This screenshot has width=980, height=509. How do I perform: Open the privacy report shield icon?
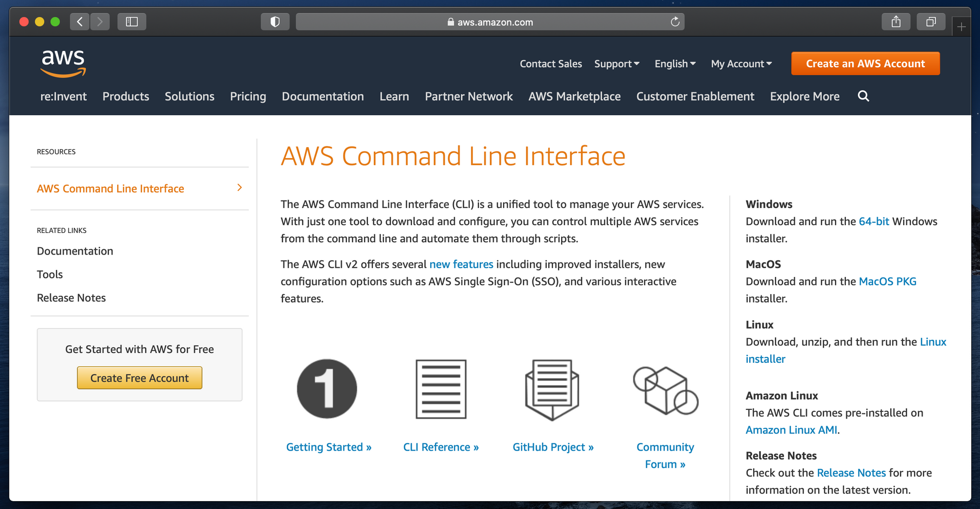pos(275,22)
